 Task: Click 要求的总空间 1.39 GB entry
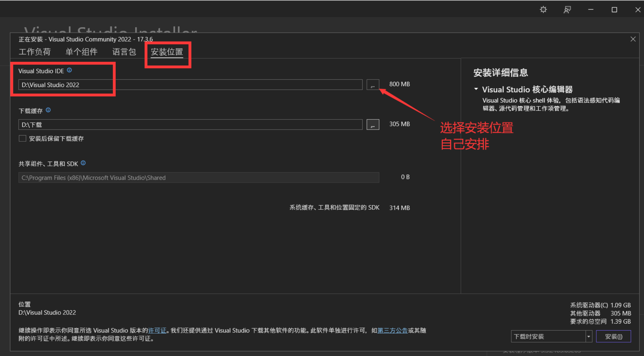(601, 321)
